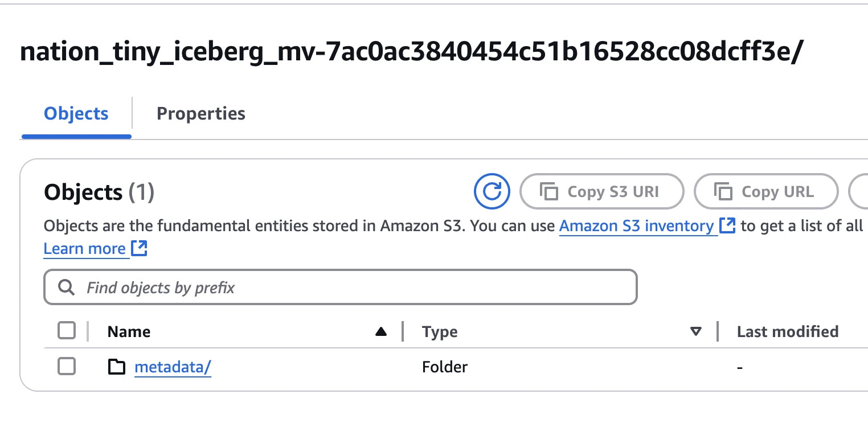Focus the Find objects by prefix field

coord(353,288)
